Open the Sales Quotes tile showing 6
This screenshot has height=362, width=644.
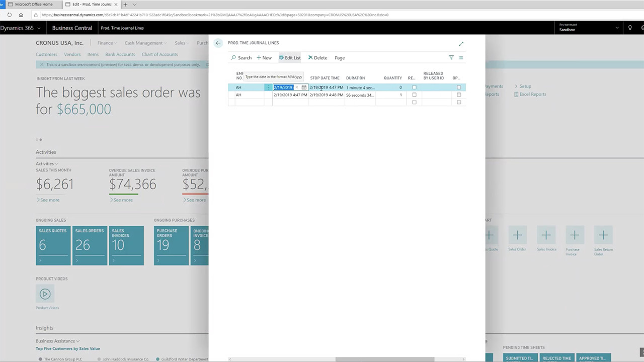53,245
